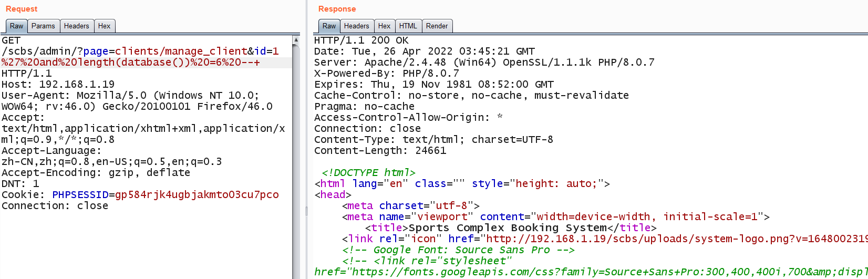Open the Response Hex tab
Image resolution: width=868 pixels, height=279 pixels.
(385, 26)
